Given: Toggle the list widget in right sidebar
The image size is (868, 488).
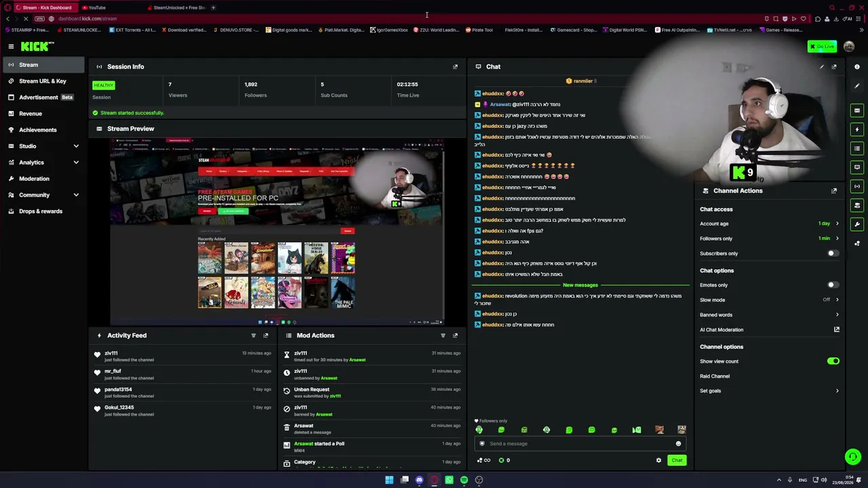Looking at the screenshot, I should (x=857, y=148).
